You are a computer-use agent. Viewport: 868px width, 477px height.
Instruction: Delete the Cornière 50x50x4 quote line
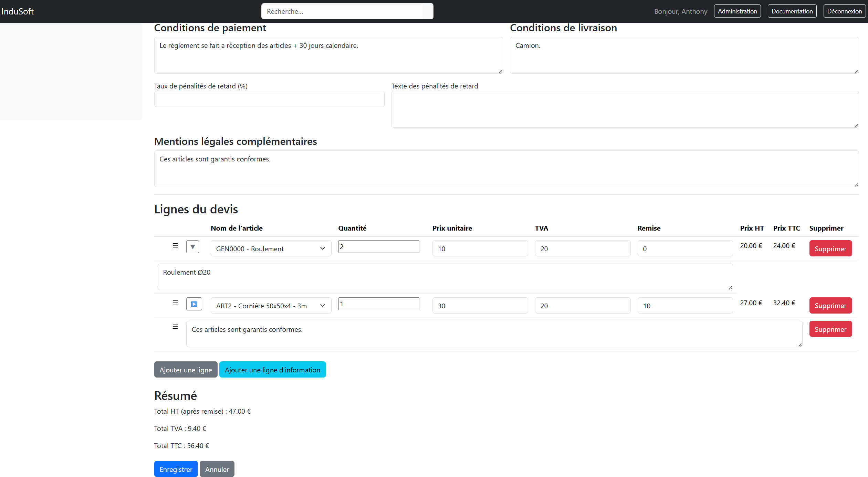tap(830, 306)
